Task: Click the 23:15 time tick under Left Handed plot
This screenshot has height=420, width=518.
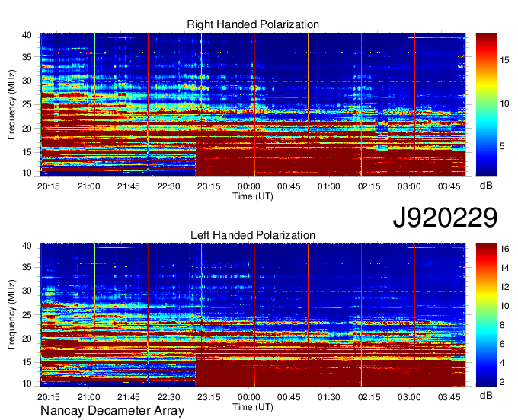Action: click(209, 397)
